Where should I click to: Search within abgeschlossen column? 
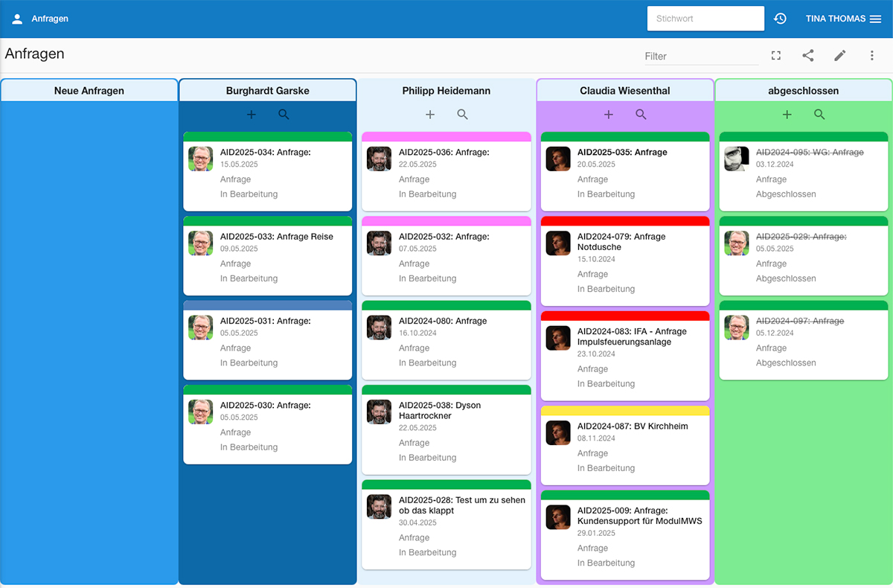[819, 115]
